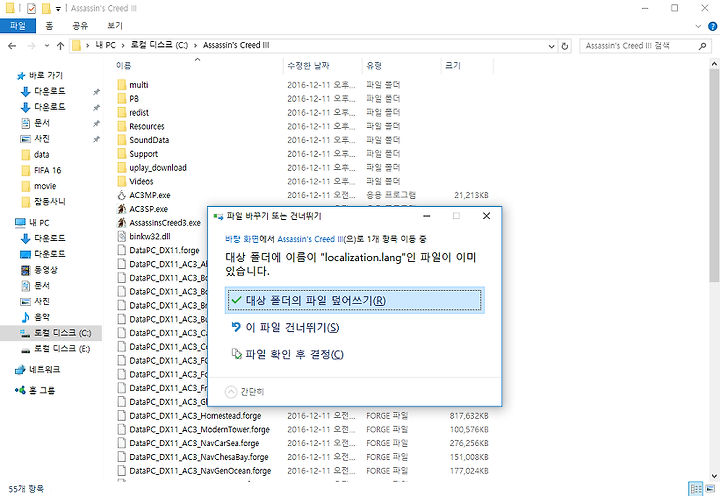
Task: Select DataPC_DX11_AC3_ModernTower.forge file
Action: pyautogui.click(x=199, y=429)
